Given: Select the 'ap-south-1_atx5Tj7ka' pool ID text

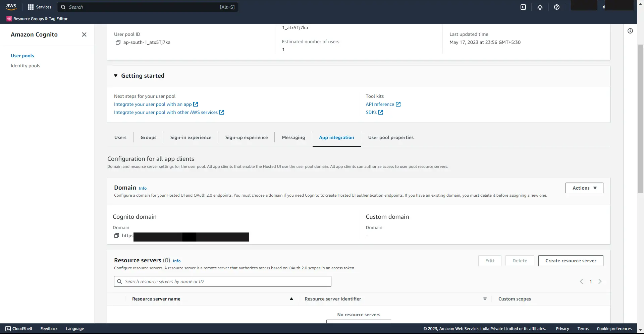Looking at the screenshot, I should pos(147,42).
